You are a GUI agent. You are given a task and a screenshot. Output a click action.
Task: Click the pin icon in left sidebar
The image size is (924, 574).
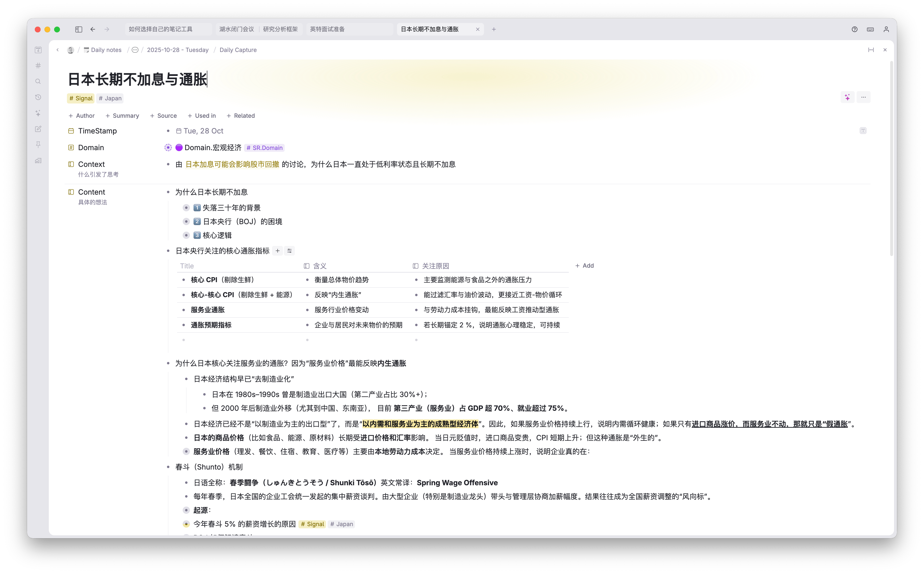tap(38, 145)
